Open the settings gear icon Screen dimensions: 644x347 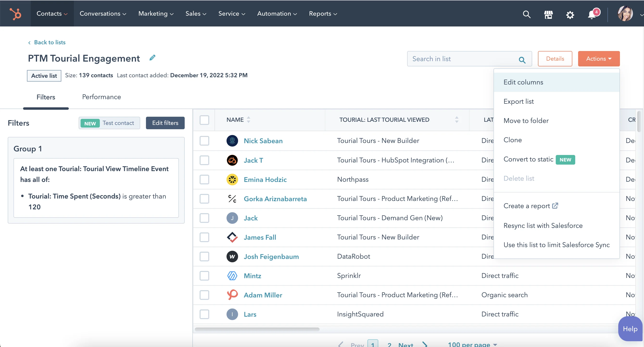pyautogui.click(x=570, y=15)
